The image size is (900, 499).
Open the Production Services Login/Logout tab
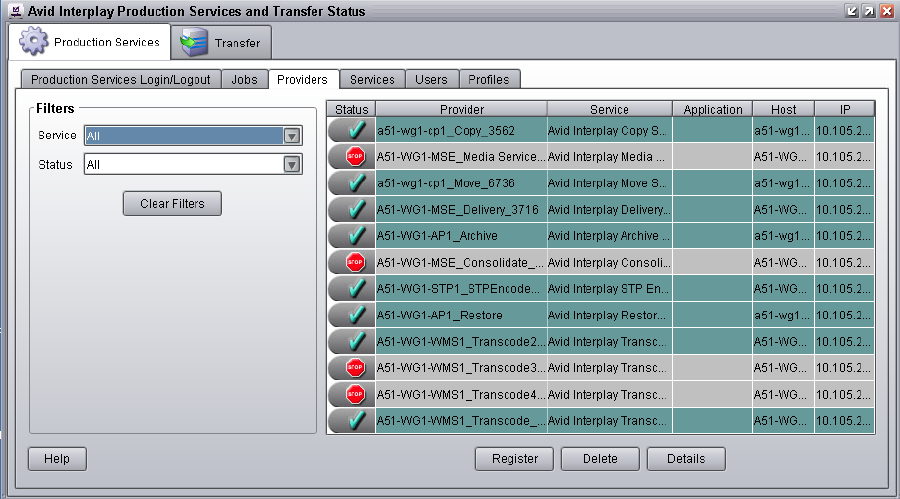tap(121, 79)
